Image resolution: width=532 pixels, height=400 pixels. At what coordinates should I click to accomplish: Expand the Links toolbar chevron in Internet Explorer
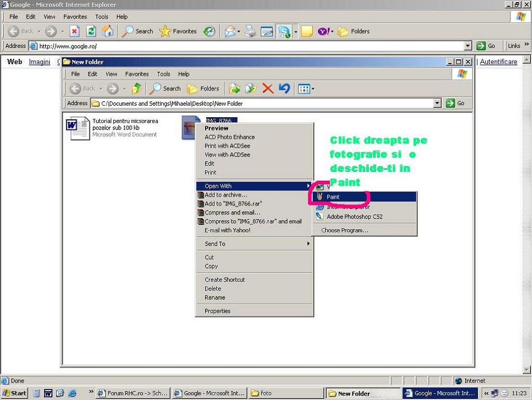tap(527, 44)
